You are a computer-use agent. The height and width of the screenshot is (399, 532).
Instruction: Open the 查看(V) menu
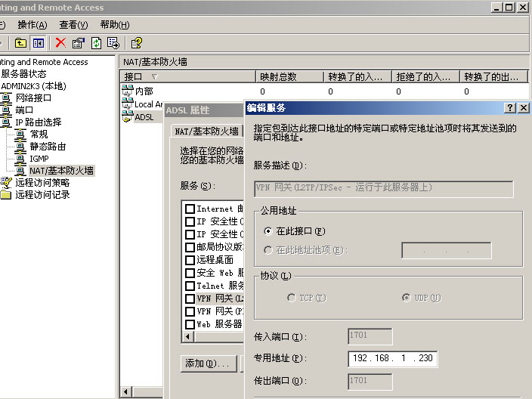(x=73, y=25)
